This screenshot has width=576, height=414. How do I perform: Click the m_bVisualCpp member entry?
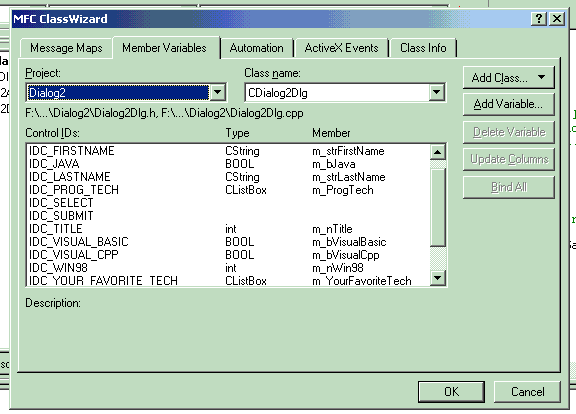pyautogui.click(x=346, y=255)
